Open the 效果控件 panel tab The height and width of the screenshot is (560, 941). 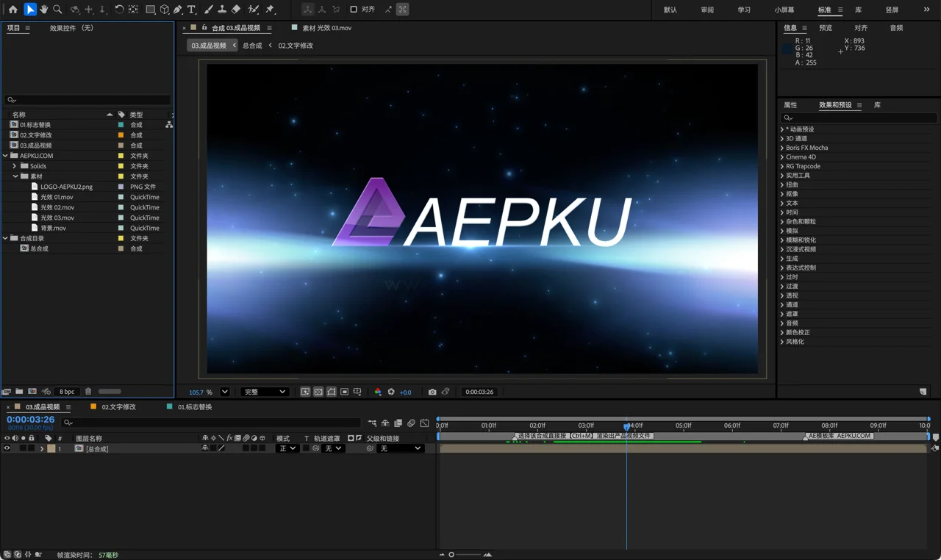click(x=71, y=28)
